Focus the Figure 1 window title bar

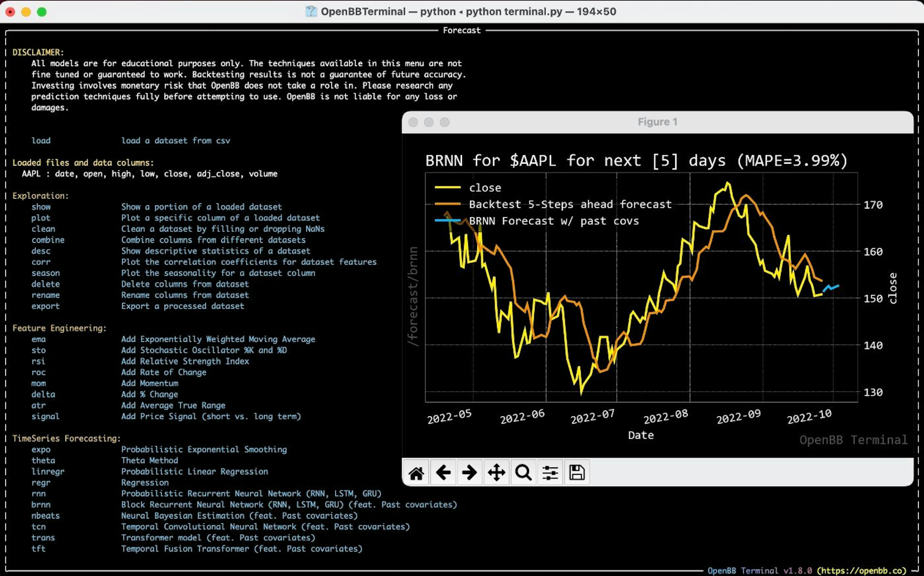tap(657, 122)
